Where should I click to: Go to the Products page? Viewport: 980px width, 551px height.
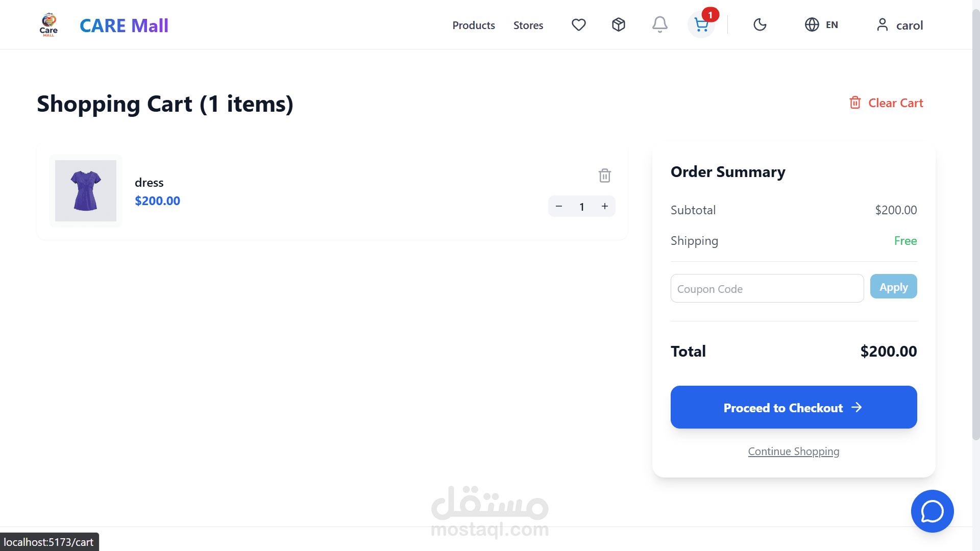point(474,25)
